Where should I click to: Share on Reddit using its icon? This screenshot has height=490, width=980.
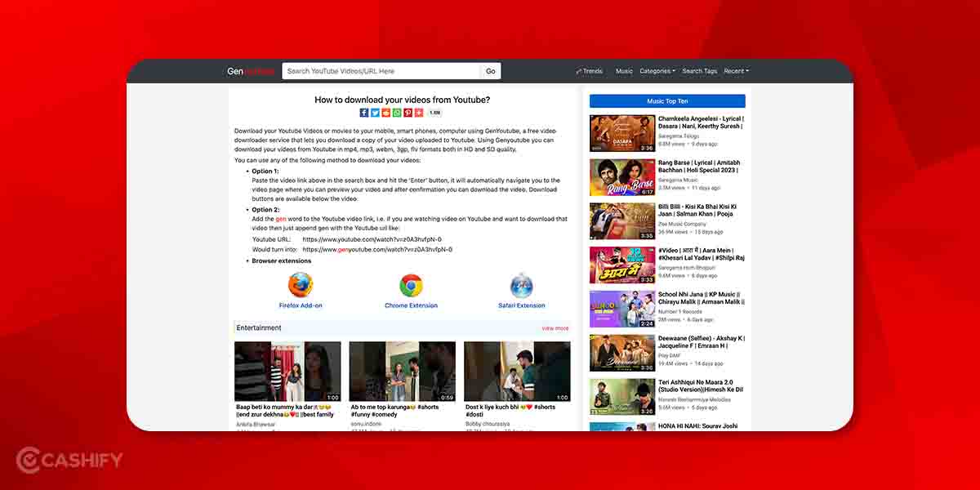pos(385,112)
